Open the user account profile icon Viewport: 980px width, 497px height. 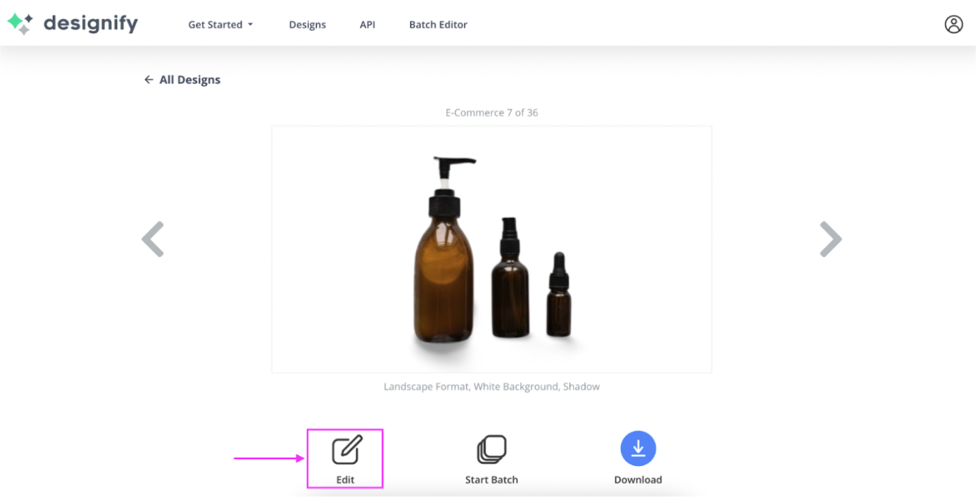953,25
